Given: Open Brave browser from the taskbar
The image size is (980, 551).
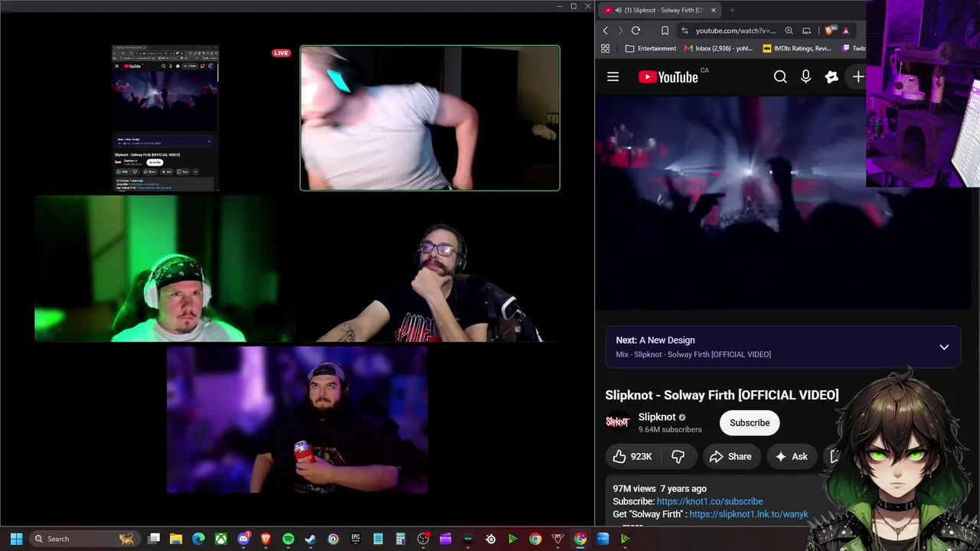Looking at the screenshot, I should (266, 539).
